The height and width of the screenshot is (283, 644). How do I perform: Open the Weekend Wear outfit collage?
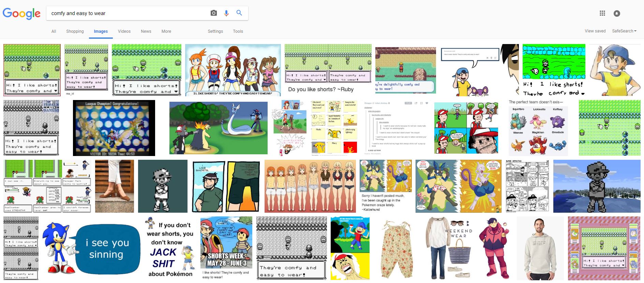coord(449,248)
